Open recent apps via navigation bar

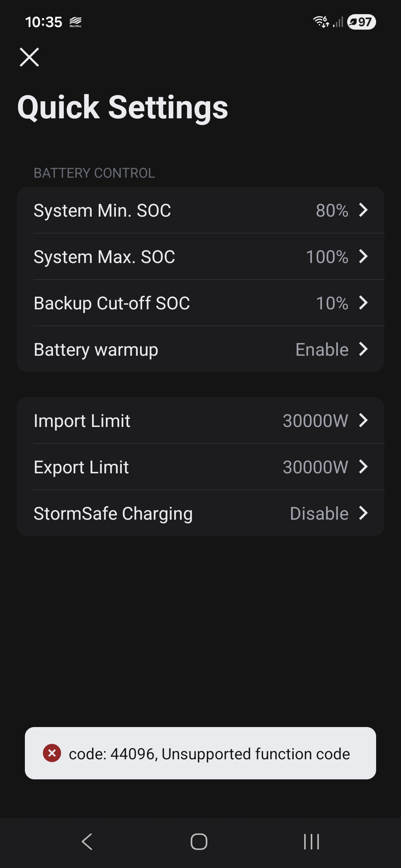pyautogui.click(x=311, y=841)
